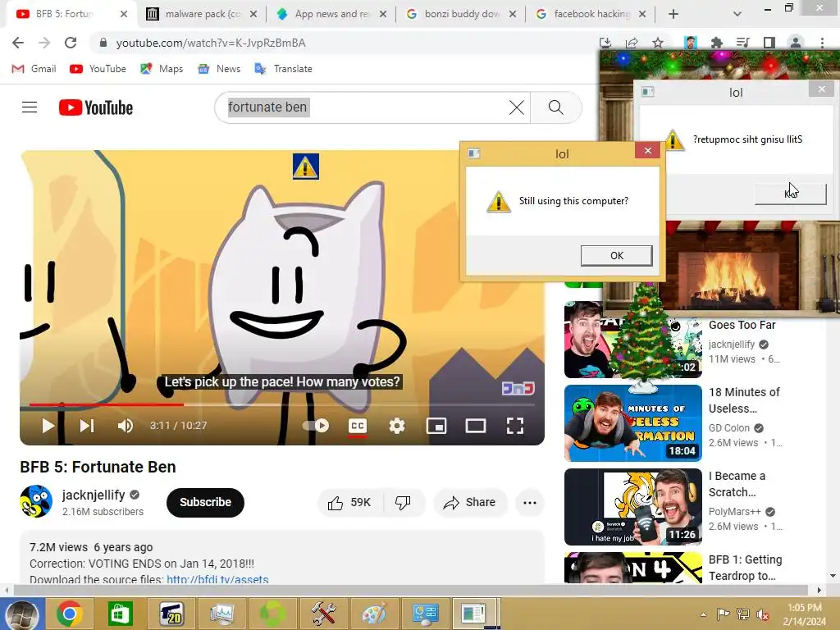Screen dimensions: 840x630
Task: Open the YouTube hamburger guide menu
Action: coord(30,107)
